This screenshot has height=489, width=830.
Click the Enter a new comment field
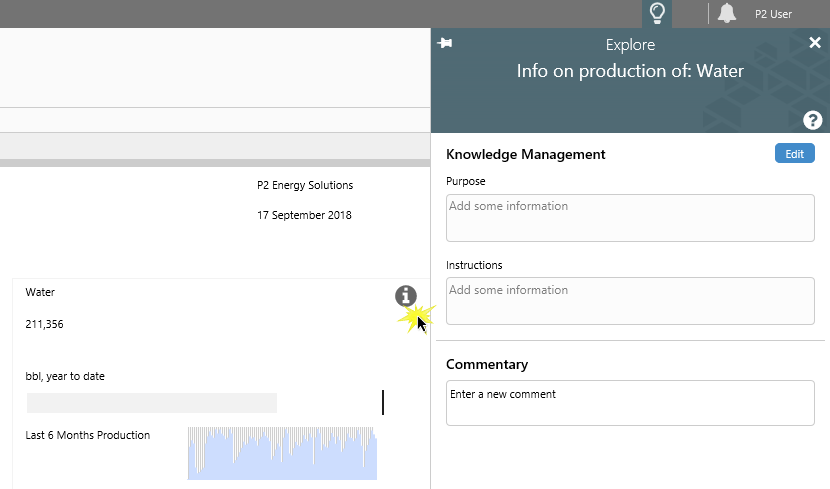(x=630, y=403)
